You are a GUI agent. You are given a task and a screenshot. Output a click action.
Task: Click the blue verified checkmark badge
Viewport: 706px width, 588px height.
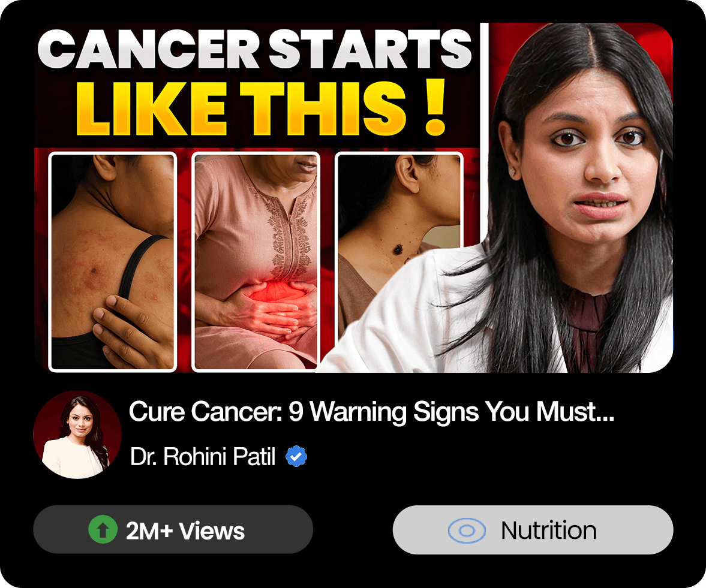(296, 456)
